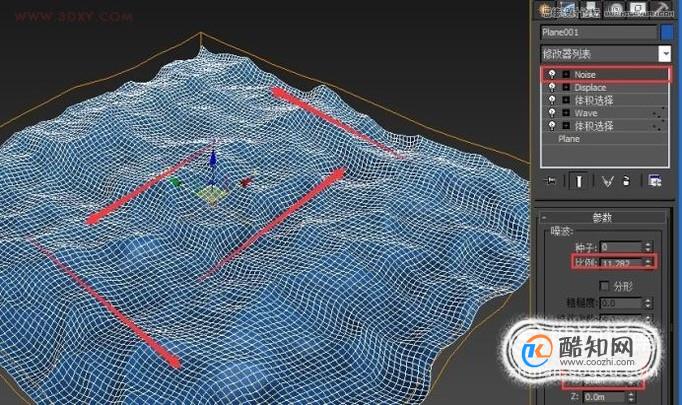This screenshot has height=405, width=682.
Task: Toggle the Displace modifier lightbulb
Action: pyautogui.click(x=552, y=87)
